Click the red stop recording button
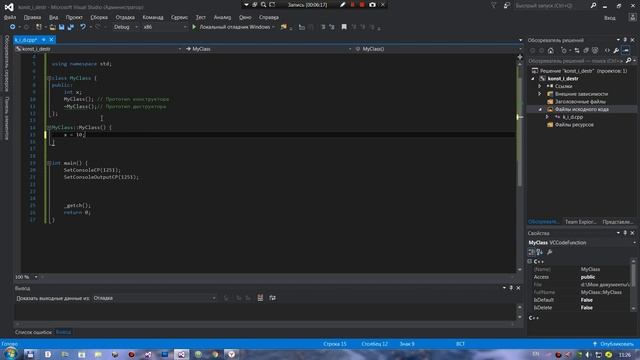Viewport: 640px width, 360px height. coord(362,5)
